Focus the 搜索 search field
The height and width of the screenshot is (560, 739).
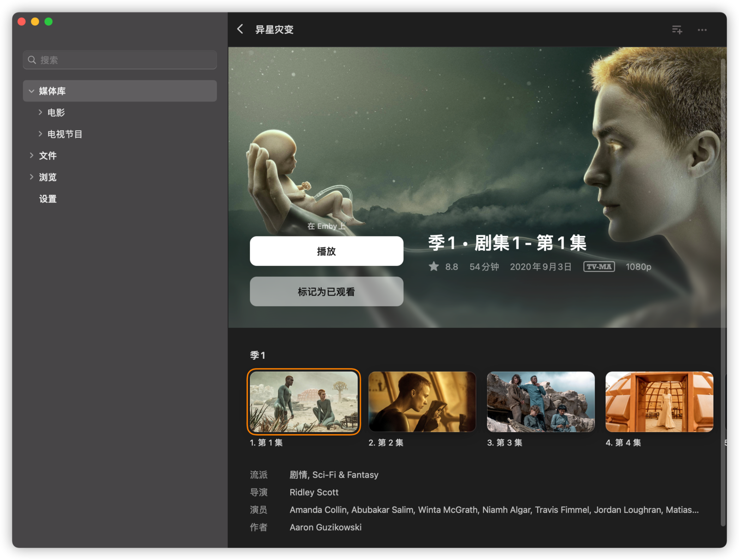(120, 60)
